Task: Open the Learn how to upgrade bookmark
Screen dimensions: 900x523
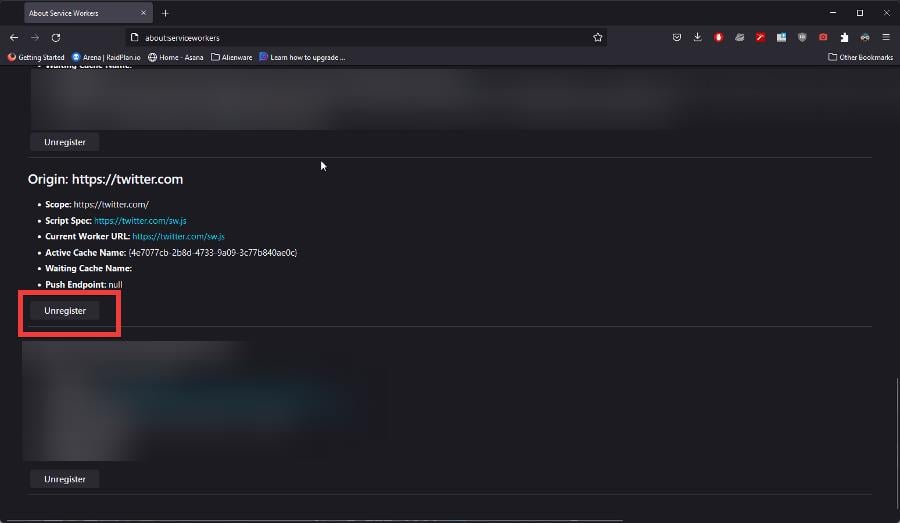Action: (302, 57)
